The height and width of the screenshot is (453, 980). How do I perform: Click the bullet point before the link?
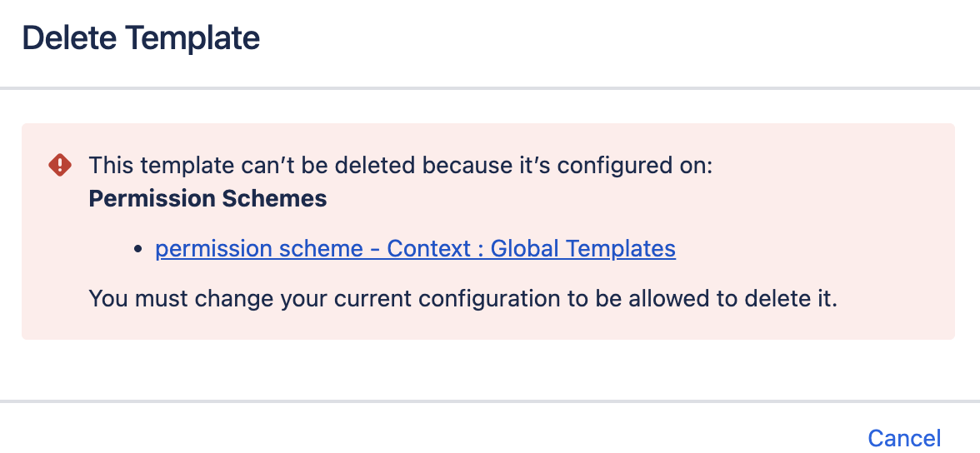pos(138,249)
